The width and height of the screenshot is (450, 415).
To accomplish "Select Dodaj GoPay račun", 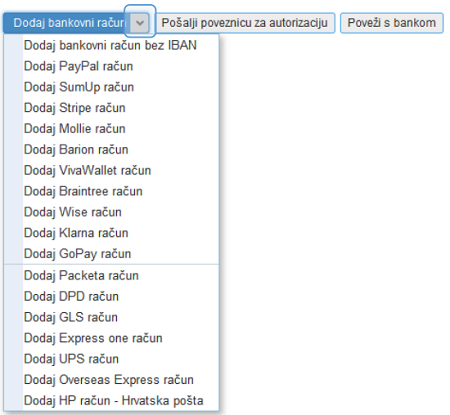I will 111,254.
